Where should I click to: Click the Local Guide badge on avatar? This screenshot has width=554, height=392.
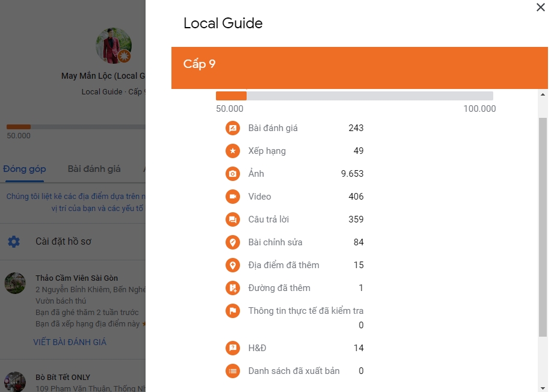(x=124, y=56)
